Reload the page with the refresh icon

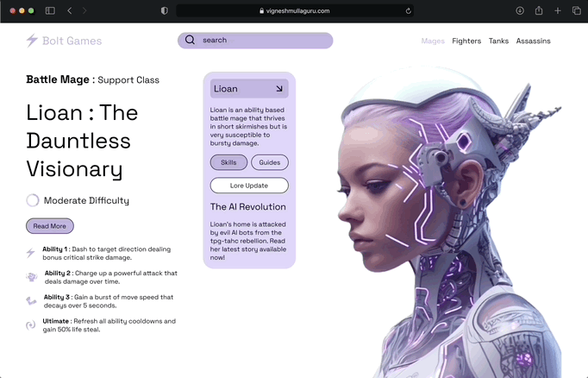click(x=409, y=11)
